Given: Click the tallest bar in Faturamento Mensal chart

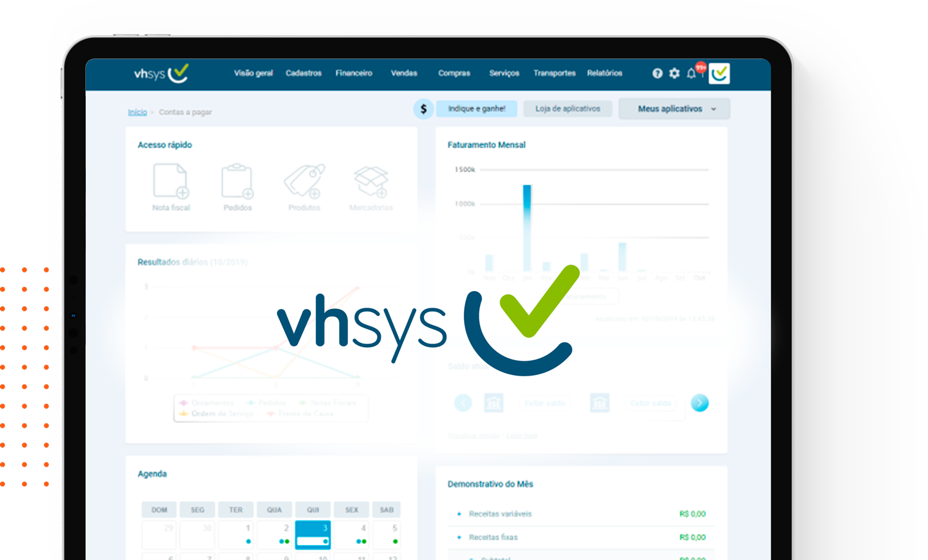Looking at the screenshot, I should click(x=527, y=228).
